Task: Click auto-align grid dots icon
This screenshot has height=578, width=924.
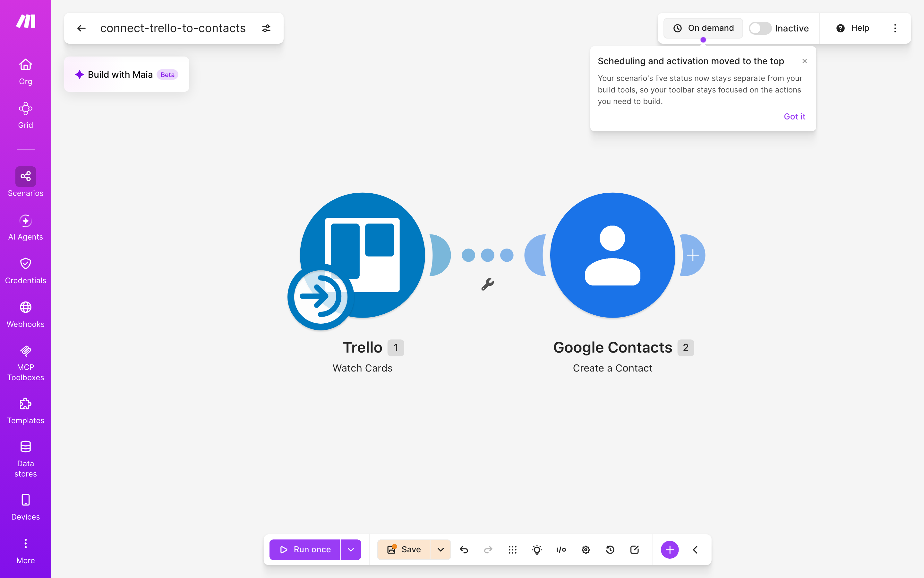Action: point(512,550)
